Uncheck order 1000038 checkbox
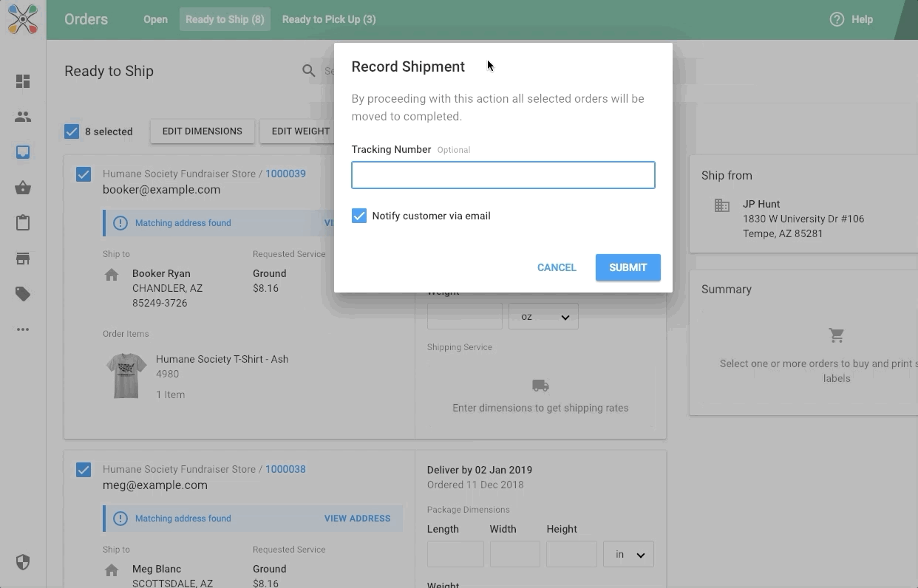 tap(84, 470)
